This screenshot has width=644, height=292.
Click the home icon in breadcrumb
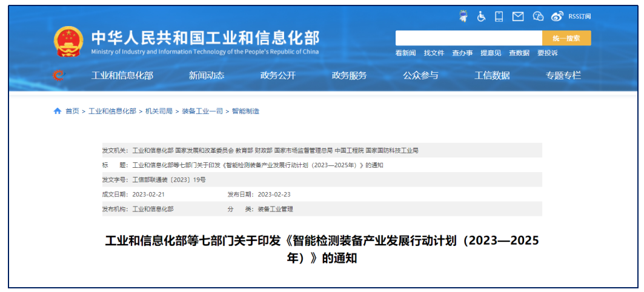58,111
